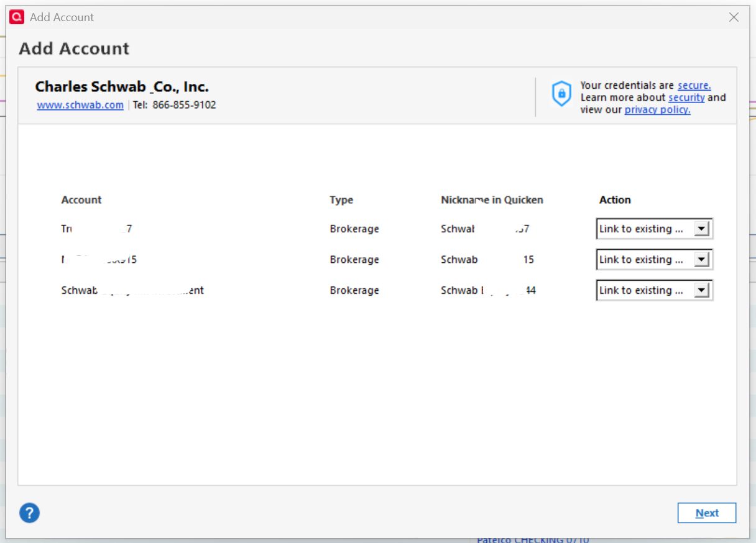Select the 'Type' column header
Image resolution: width=756 pixels, height=543 pixels.
341,200
